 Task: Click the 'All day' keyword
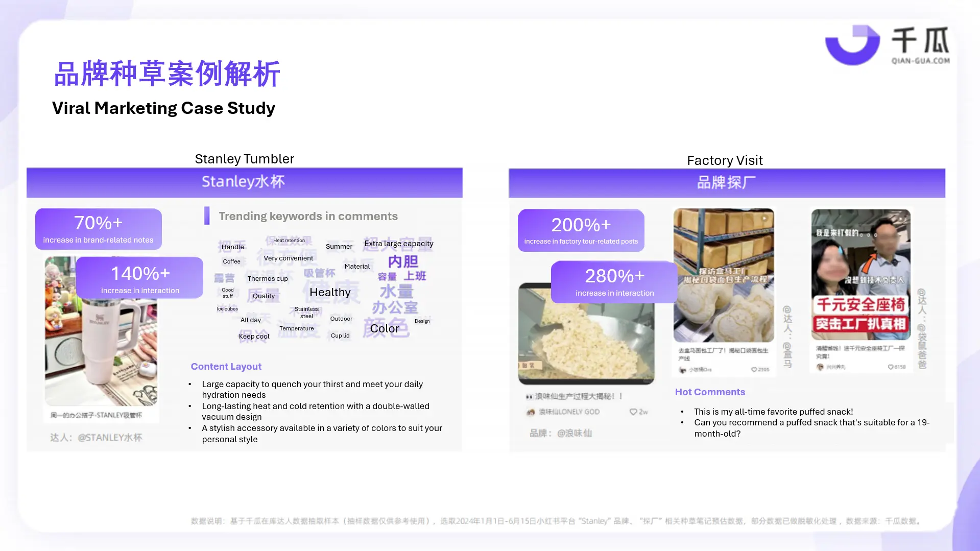tap(251, 320)
